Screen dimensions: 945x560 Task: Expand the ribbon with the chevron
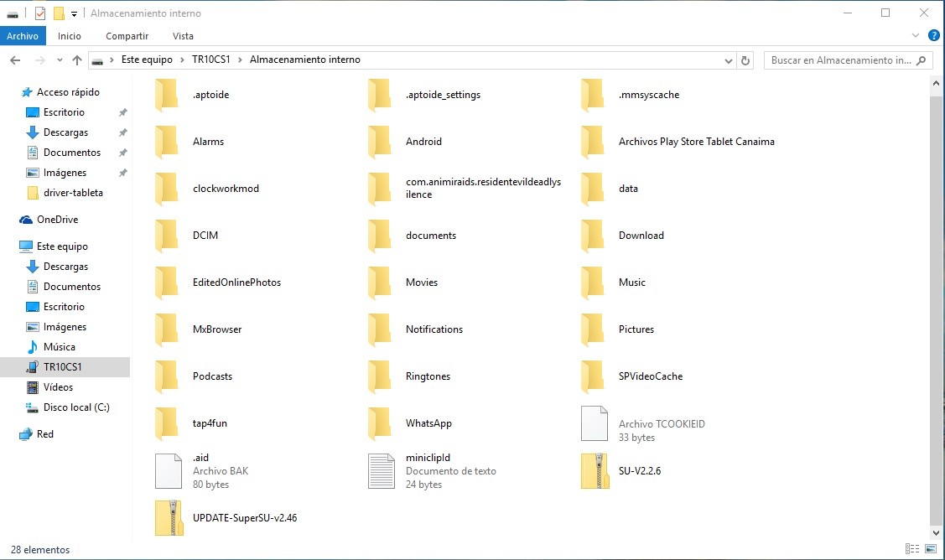[x=916, y=36]
